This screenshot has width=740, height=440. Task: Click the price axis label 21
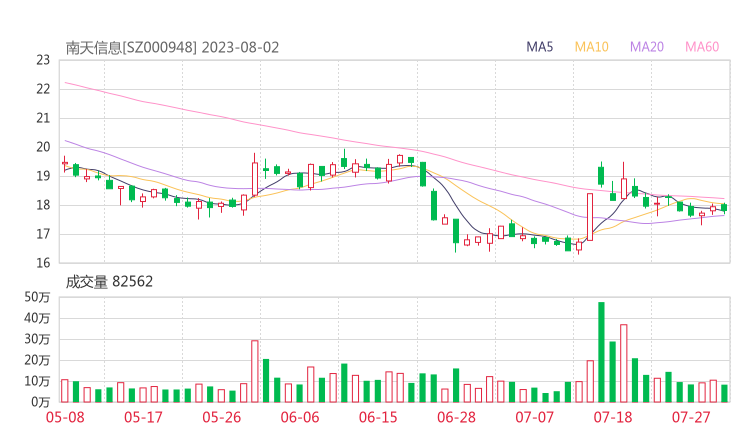43,118
